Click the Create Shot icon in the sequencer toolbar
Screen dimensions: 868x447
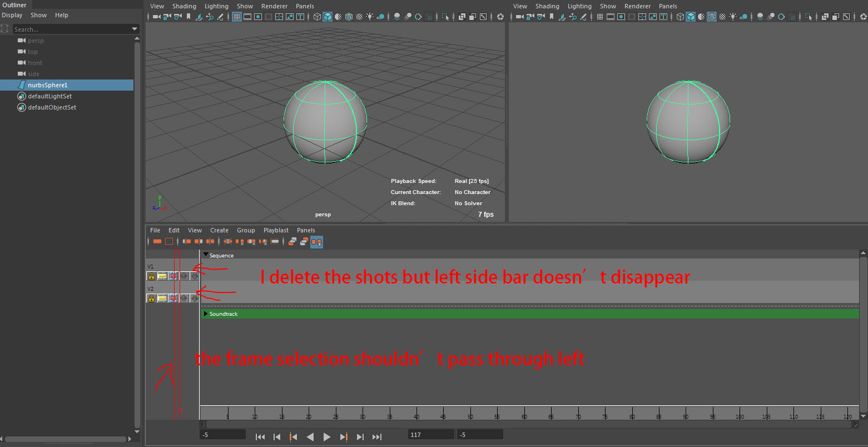[158, 241]
